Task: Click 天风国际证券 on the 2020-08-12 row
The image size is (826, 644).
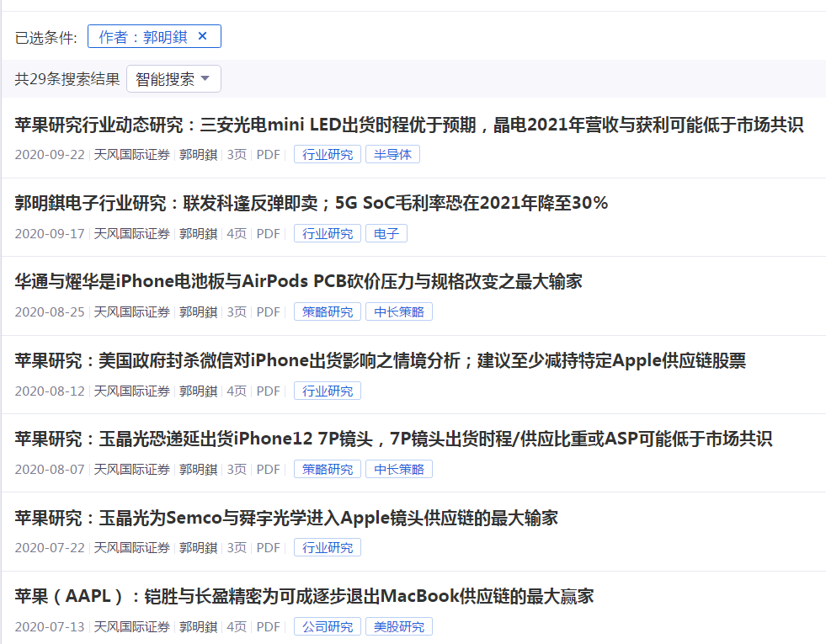Action: [x=131, y=391]
